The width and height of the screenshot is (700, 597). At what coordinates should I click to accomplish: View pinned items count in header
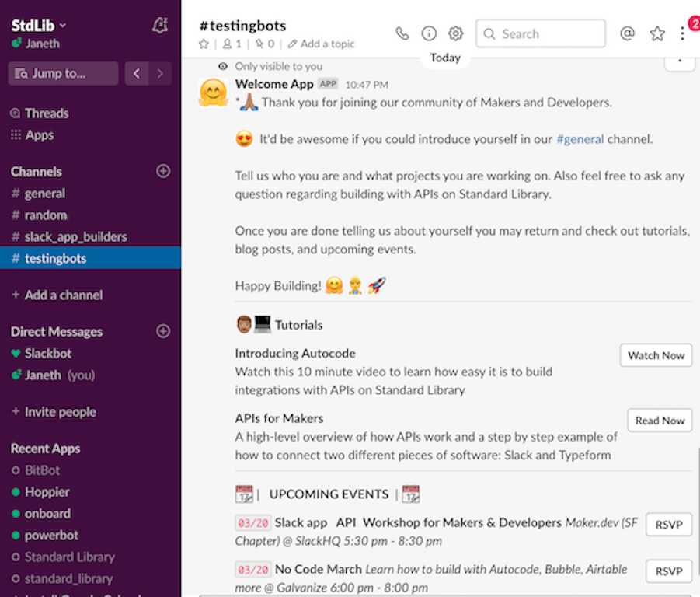tap(265, 44)
